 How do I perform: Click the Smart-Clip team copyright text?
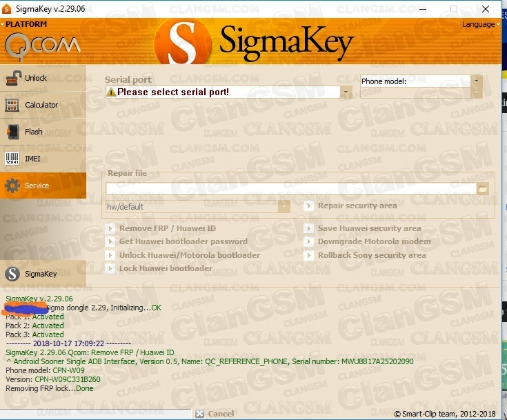coord(445,414)
